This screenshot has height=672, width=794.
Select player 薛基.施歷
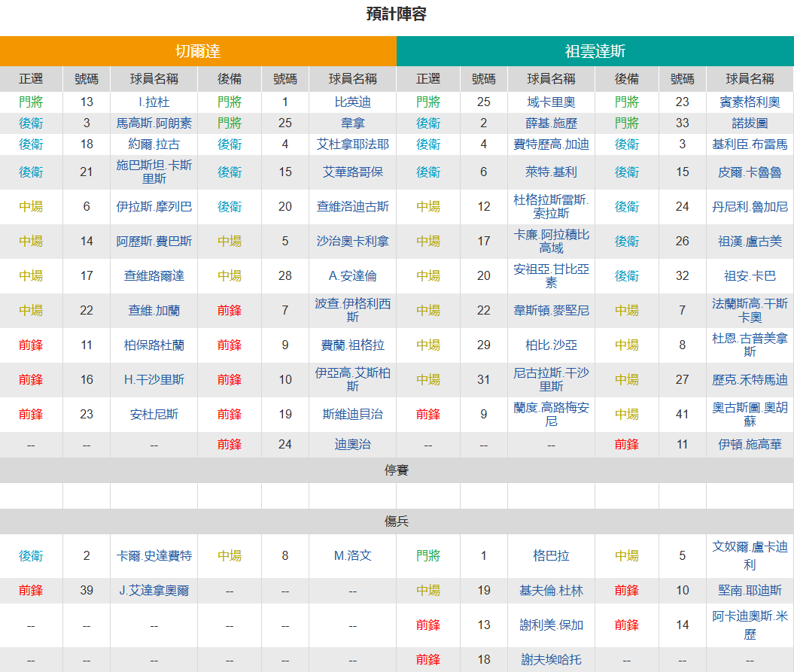coord(551,123)
